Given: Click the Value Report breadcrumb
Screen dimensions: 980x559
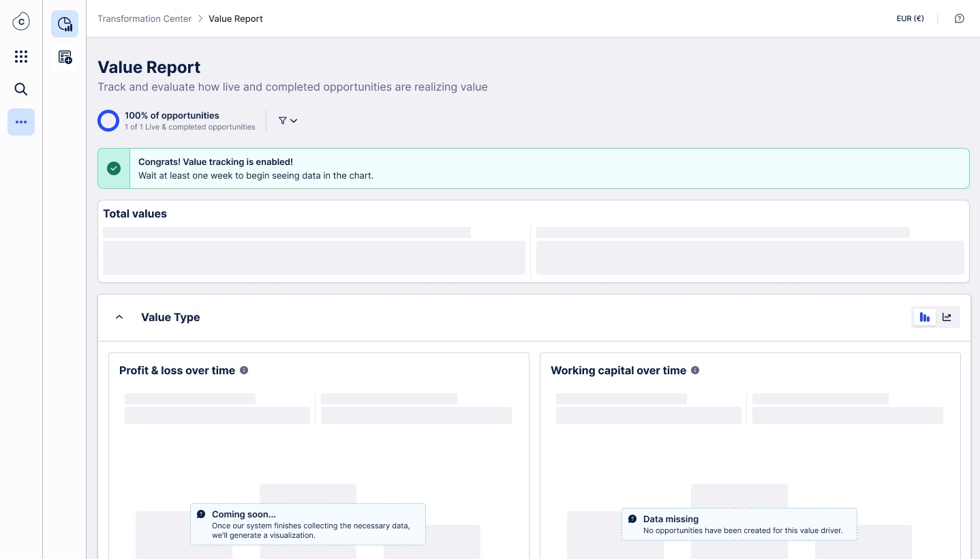Looking at the screenshot, I should 236,18.
